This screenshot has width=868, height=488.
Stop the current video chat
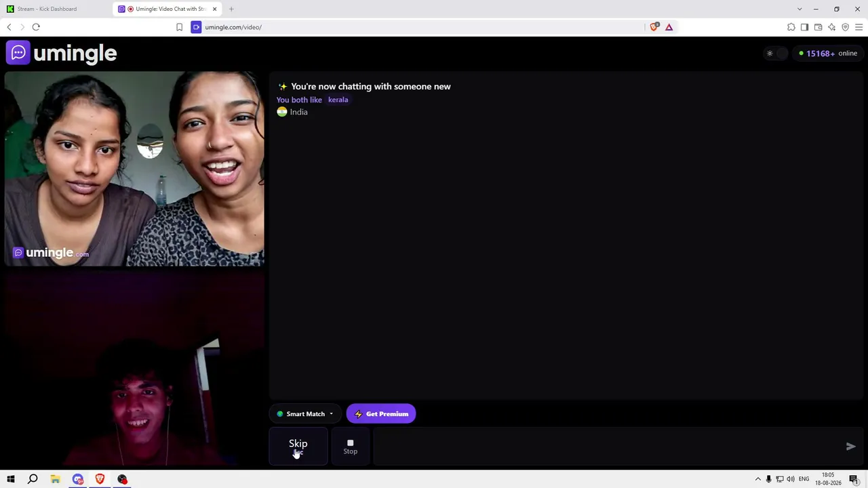coord(350,446)
